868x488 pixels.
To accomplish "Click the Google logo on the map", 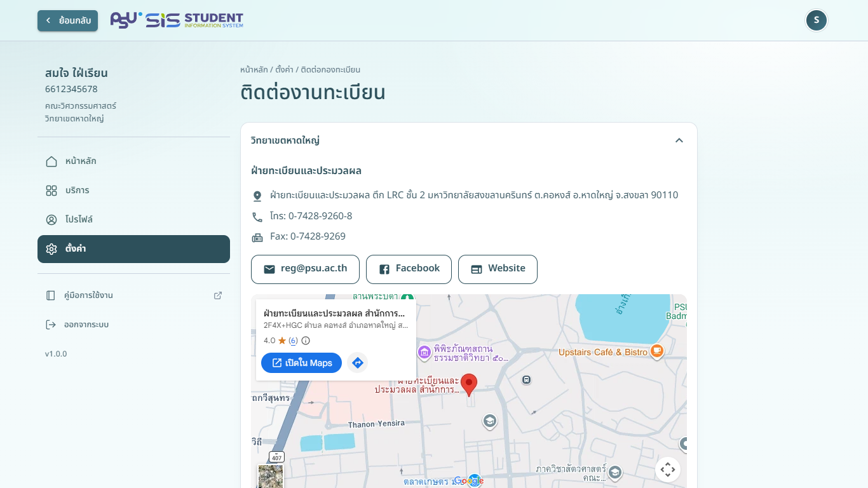I will click(x=468, y=481).
